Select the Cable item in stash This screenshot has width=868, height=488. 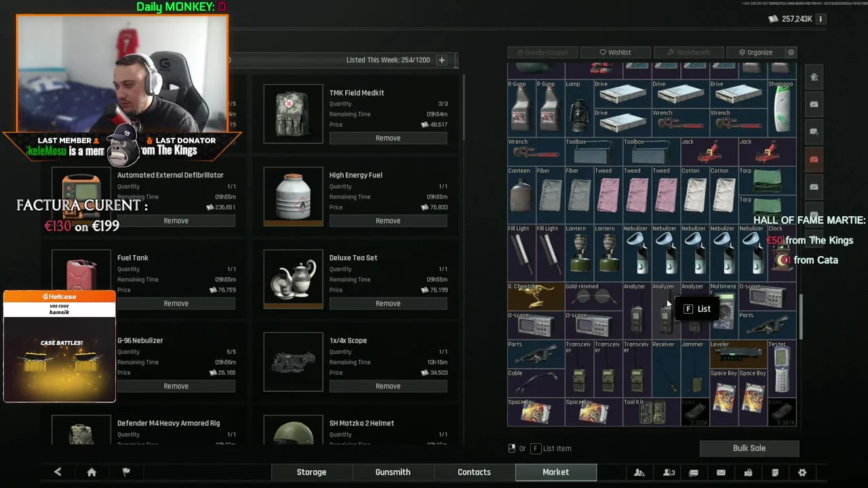[536, 382]
